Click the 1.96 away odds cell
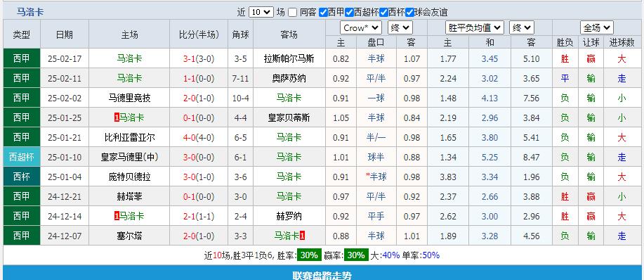644x280 pixels. 532,177
